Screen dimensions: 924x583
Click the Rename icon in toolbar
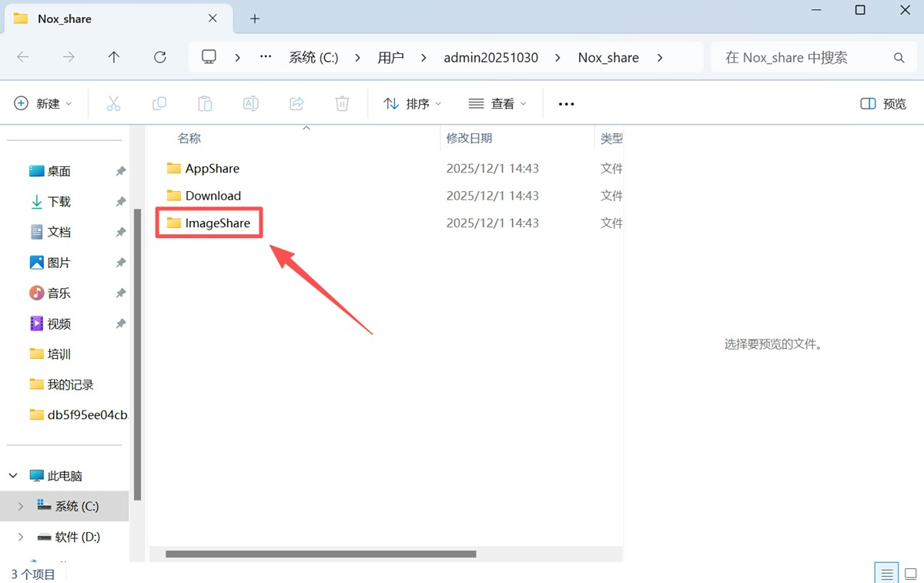(250, 103)
